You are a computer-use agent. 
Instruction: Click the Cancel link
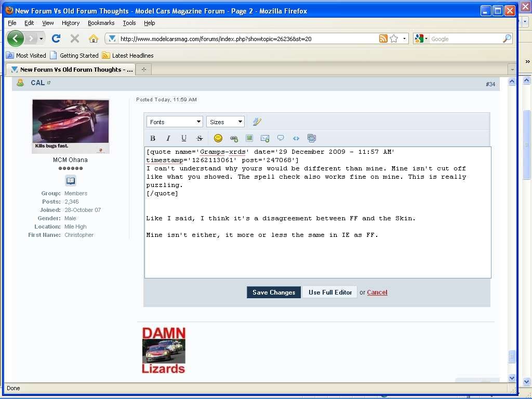(x=377, y=292)
